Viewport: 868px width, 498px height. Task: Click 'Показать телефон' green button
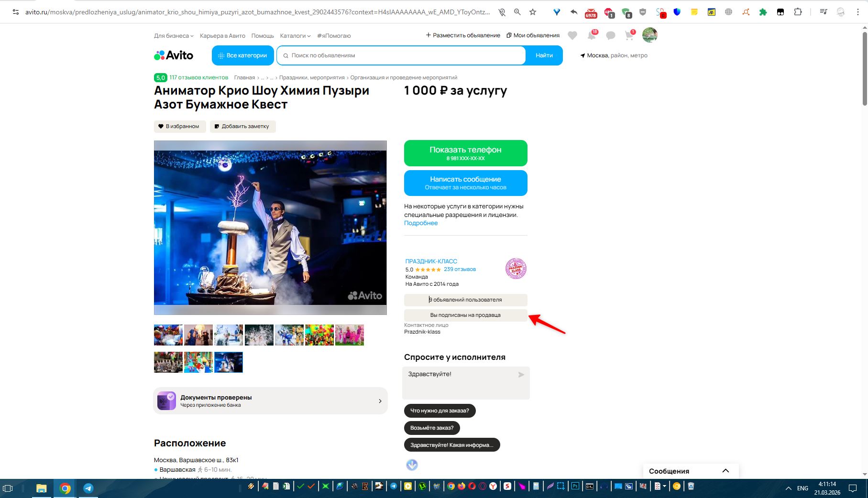tap(465, 153)
